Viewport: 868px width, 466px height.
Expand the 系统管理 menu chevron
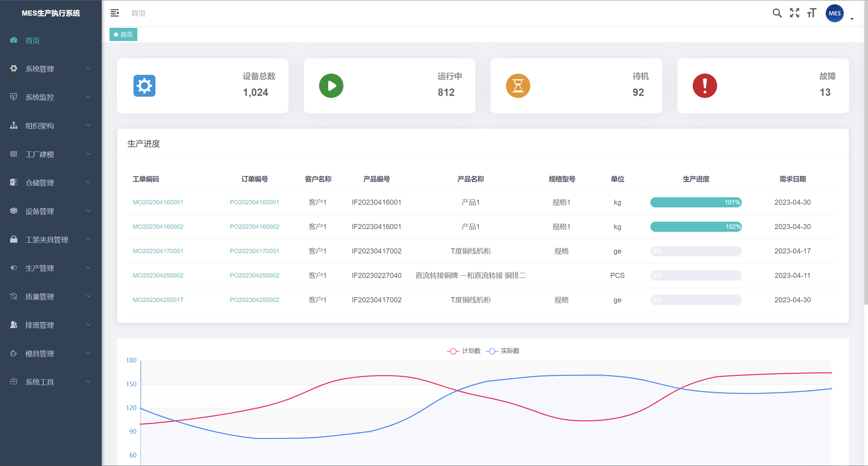(88, 68)
